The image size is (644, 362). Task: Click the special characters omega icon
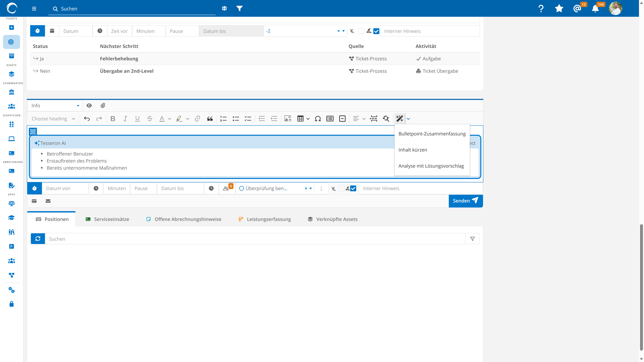coord(318,119)
